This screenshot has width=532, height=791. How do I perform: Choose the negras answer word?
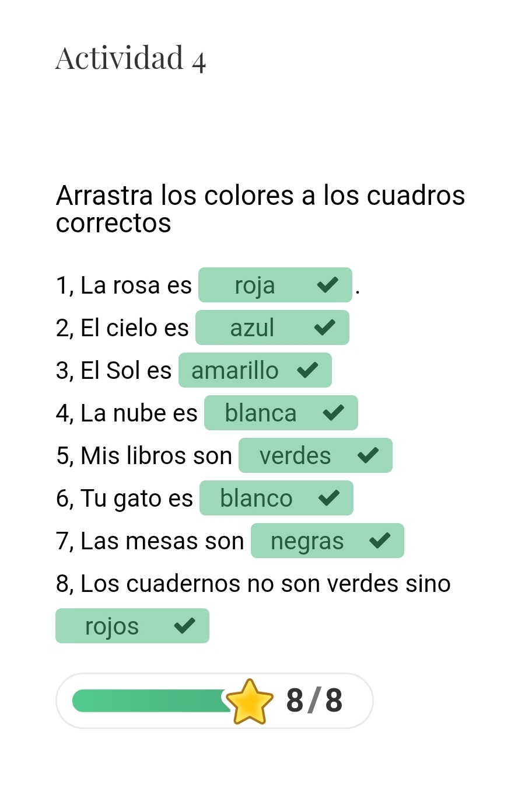coord(307,541)
